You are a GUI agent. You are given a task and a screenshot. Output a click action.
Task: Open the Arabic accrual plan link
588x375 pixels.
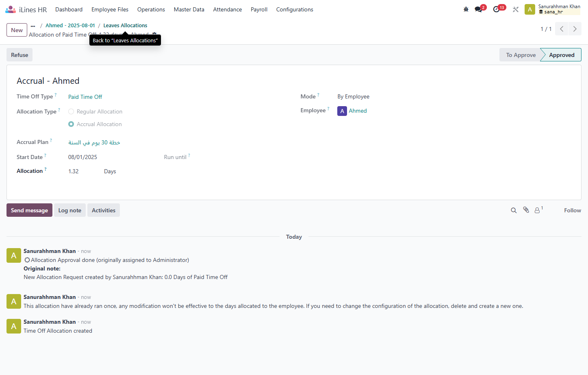[x=94, y=142]
